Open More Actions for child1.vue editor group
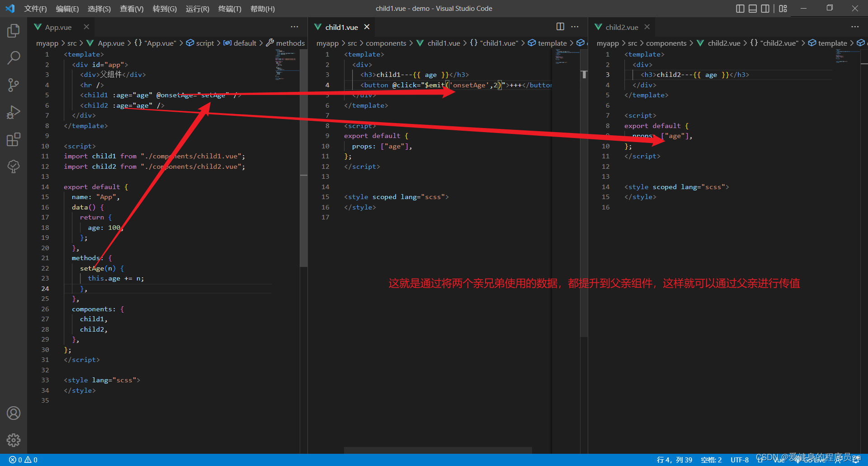Image resolution: width=868 pixels, height=466 pixels. click(575, 27)
